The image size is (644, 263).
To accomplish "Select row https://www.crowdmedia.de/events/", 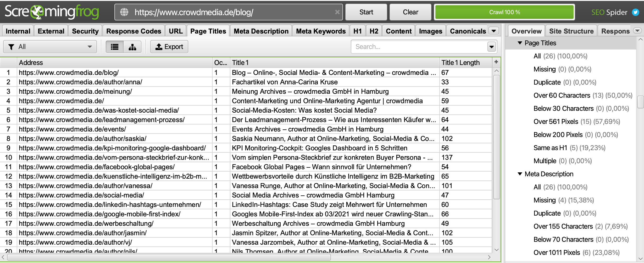I will click(x=246, y=129).
